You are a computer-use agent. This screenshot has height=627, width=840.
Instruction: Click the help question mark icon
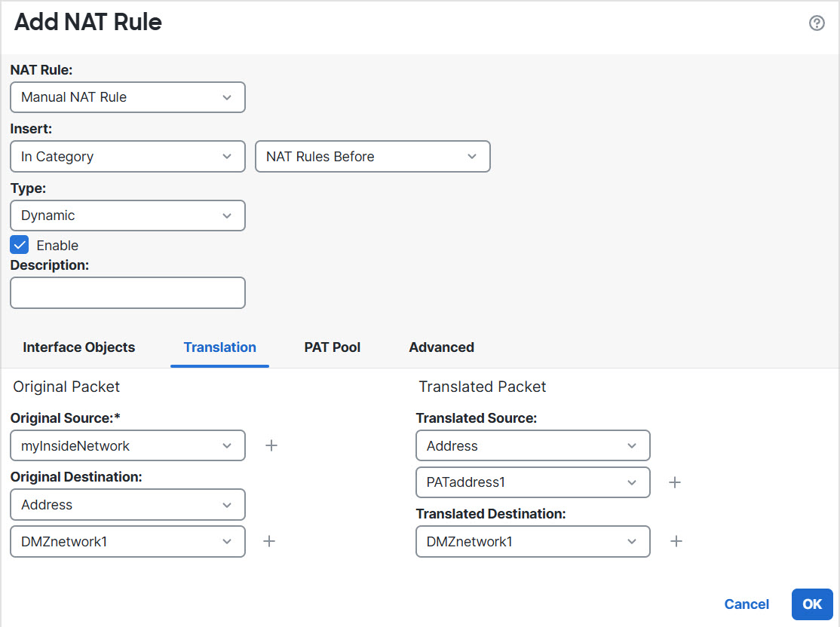point(816,23)
